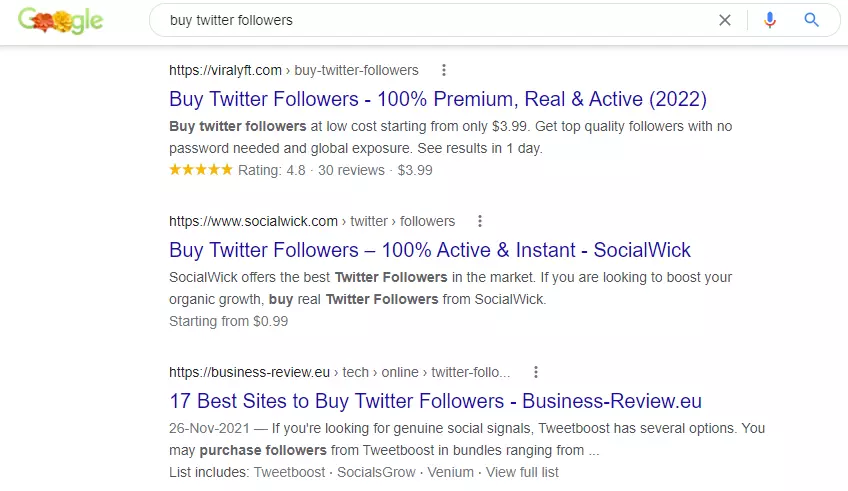Follow the Venium list link
The image size is (848, 491).
(448, 472)
